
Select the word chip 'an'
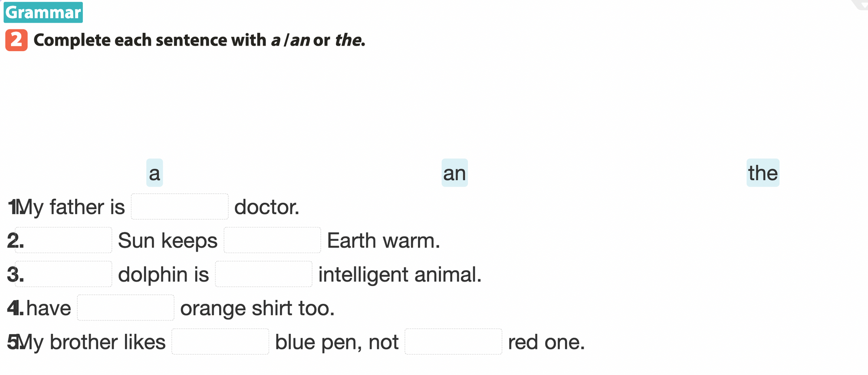(x=454, y=173)
